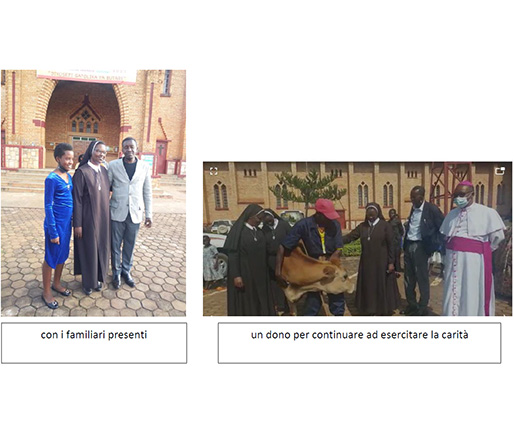Click the red metal tower in right photo

pos(450,185)
